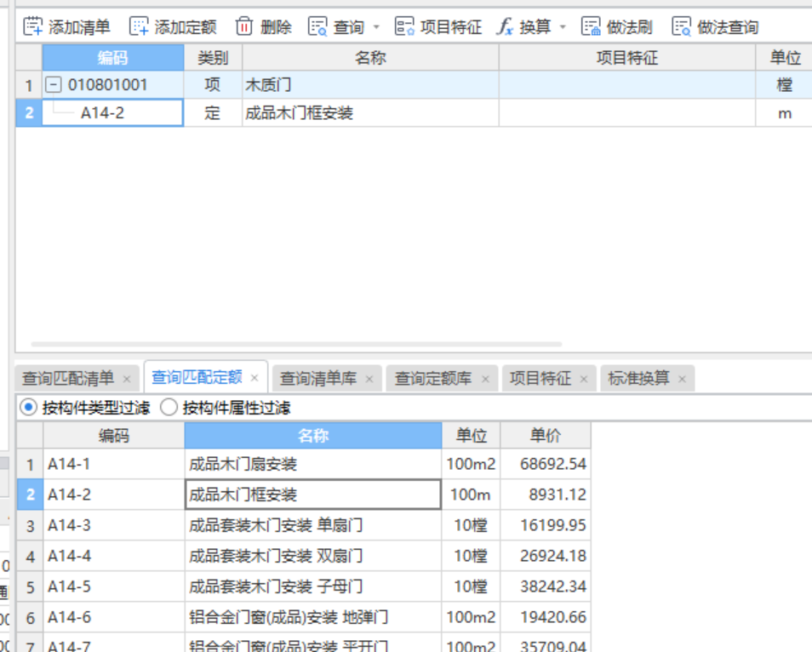The width and height of the screenshot is (812, 652).
Task: Switch to the 查询匹配清单 tab
Action: coord(68,377)
